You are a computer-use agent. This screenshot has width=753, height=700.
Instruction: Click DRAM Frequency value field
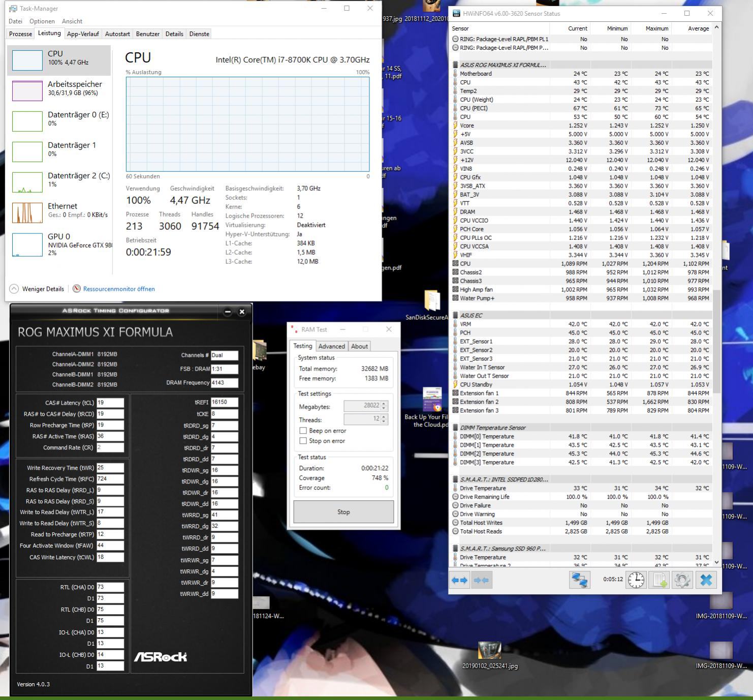point(225,383)
